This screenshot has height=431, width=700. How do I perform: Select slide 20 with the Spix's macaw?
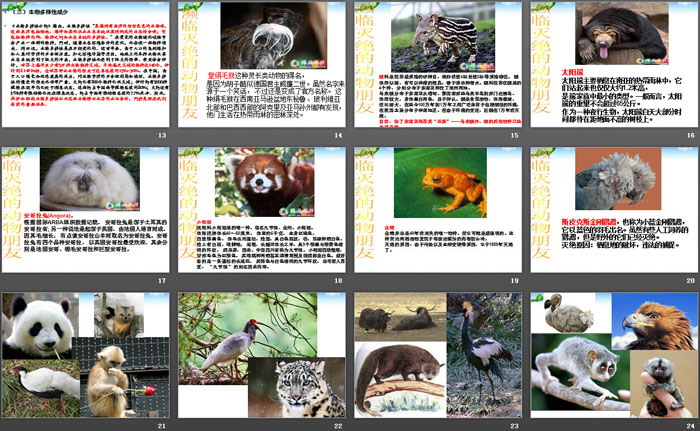click(x=614, y=210)
